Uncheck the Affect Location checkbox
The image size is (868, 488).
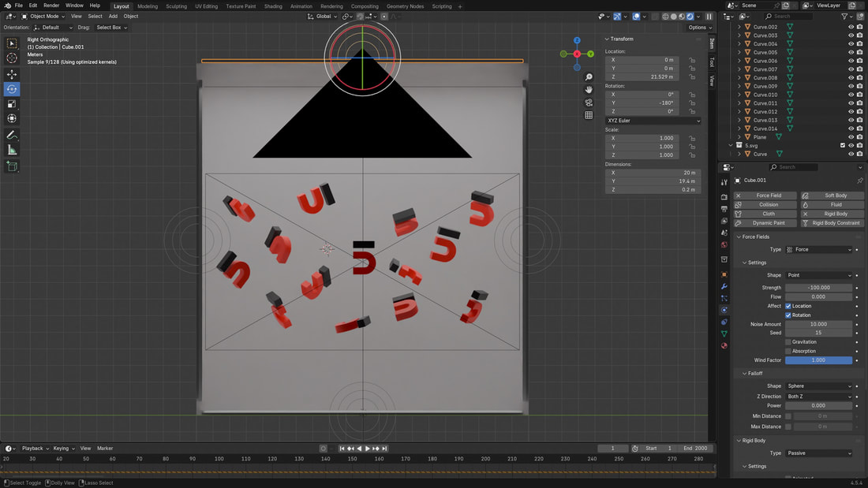(788, 306)
